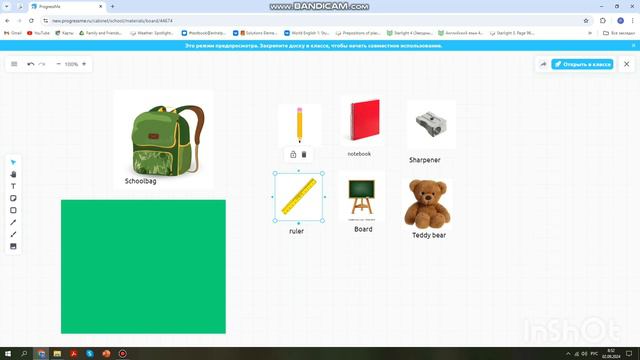Image resolution: width=640 pixels, height=360 pixels.
Task: Zoom out with the minus button
Action: pyautogui.click(x=58, y=64)
